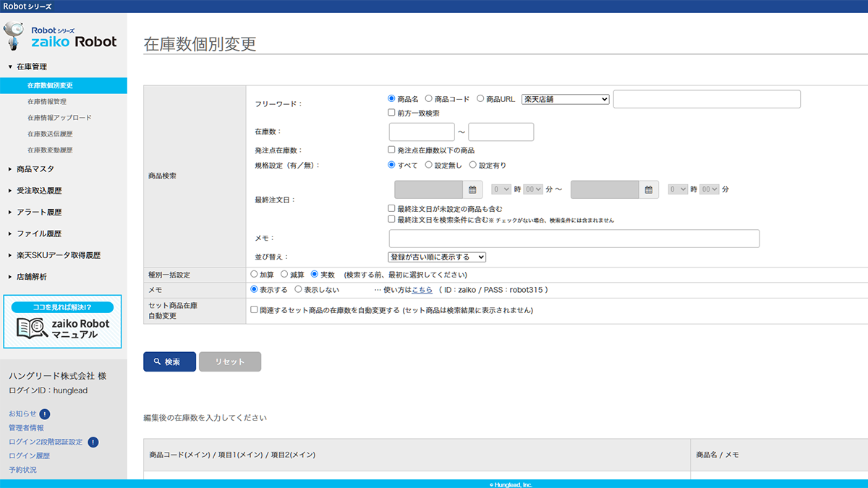Select the 商品名 radio button
Viewport: 868px width, 488px height.
point(392,99)
